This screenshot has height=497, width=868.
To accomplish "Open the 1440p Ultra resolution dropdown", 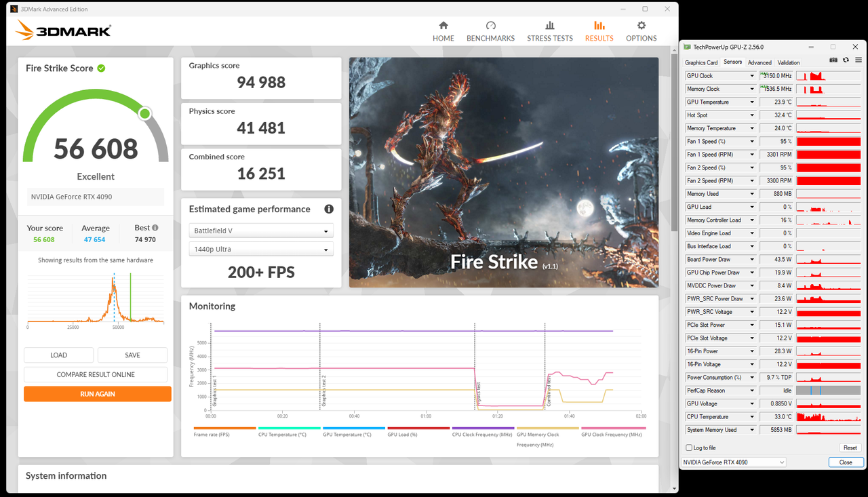I will click(x=261, y=249).
